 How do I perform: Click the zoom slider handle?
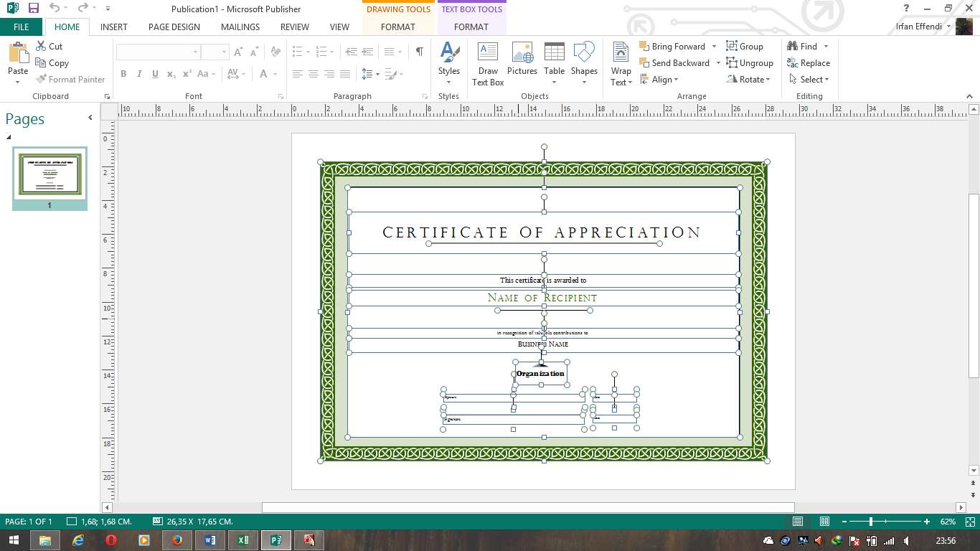pos(871,522)
